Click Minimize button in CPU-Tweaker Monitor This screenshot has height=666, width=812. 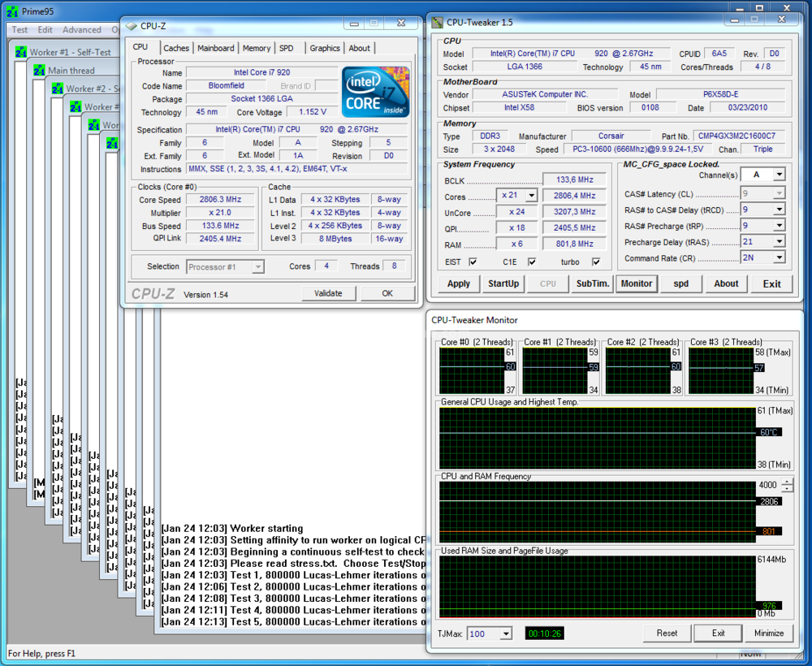[768, 634]
